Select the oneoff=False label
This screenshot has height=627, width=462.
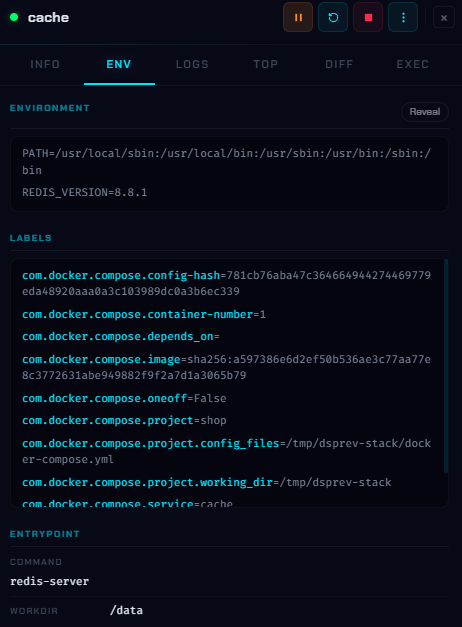[124, 398]
